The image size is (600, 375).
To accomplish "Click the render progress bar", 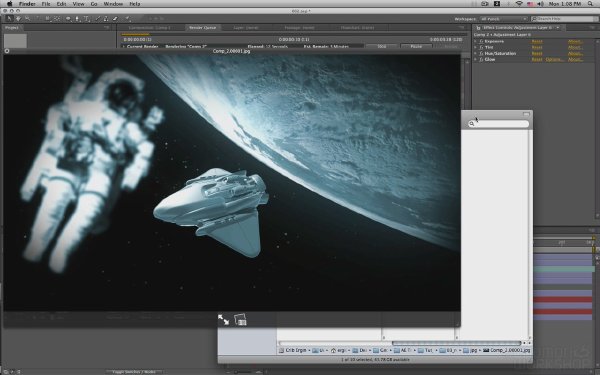I will coord(294,34).
